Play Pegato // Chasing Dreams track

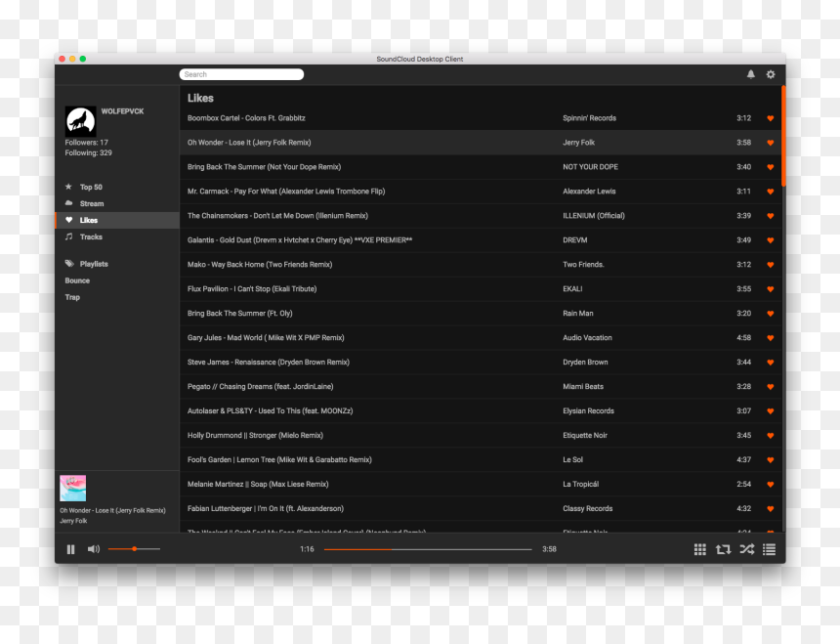261,386
